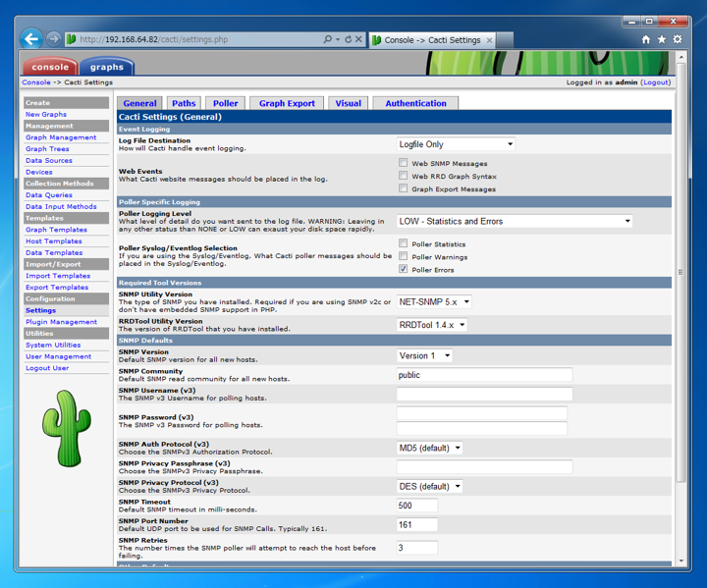
Task: Click the scrollbar down arrow
Action: pos(680,561)
